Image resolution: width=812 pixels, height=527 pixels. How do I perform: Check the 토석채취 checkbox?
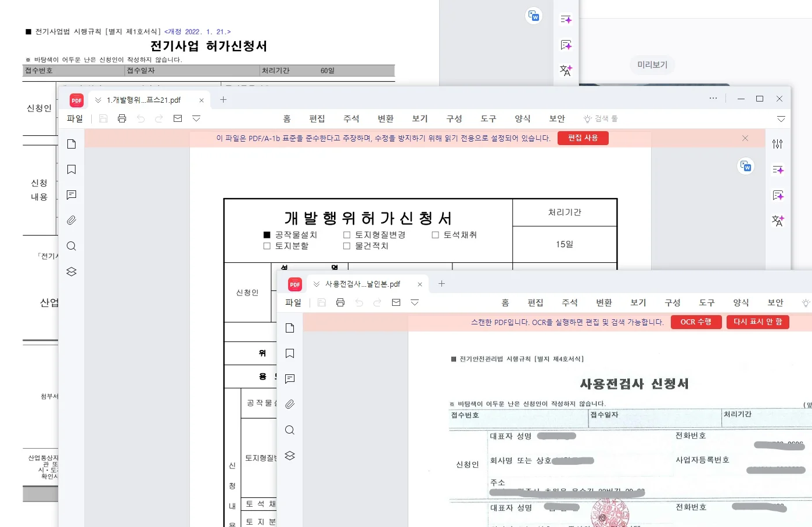click(x=435, y=235)
